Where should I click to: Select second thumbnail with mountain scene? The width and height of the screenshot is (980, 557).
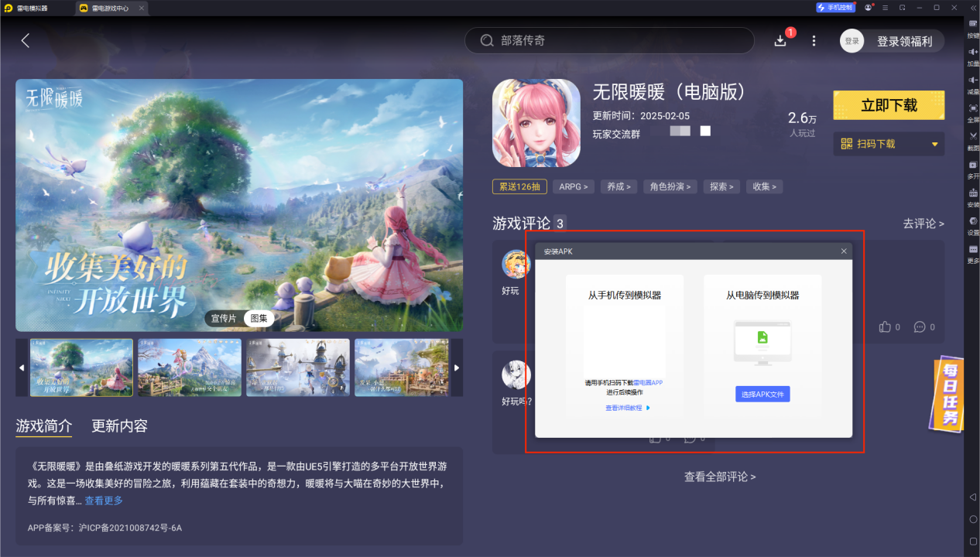coord(190,367)
